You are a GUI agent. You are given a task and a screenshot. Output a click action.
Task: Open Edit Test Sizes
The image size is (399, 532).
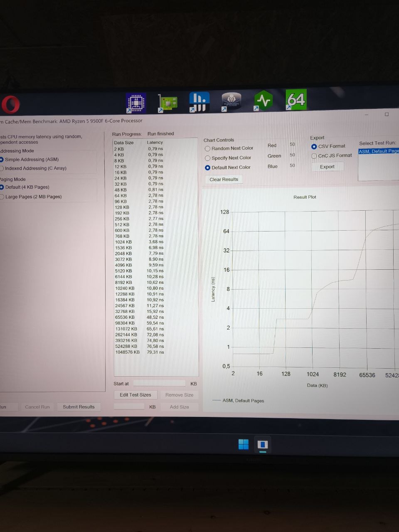tap(135, 395)
